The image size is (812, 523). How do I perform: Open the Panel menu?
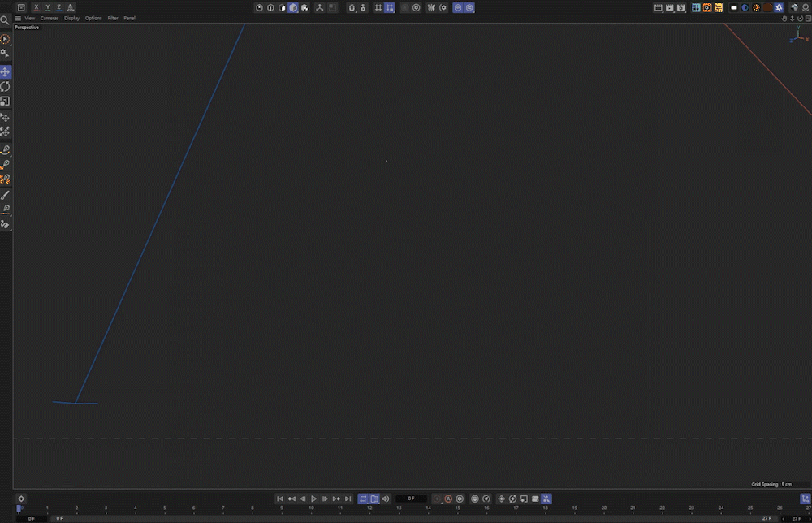[x=129, y=18]
